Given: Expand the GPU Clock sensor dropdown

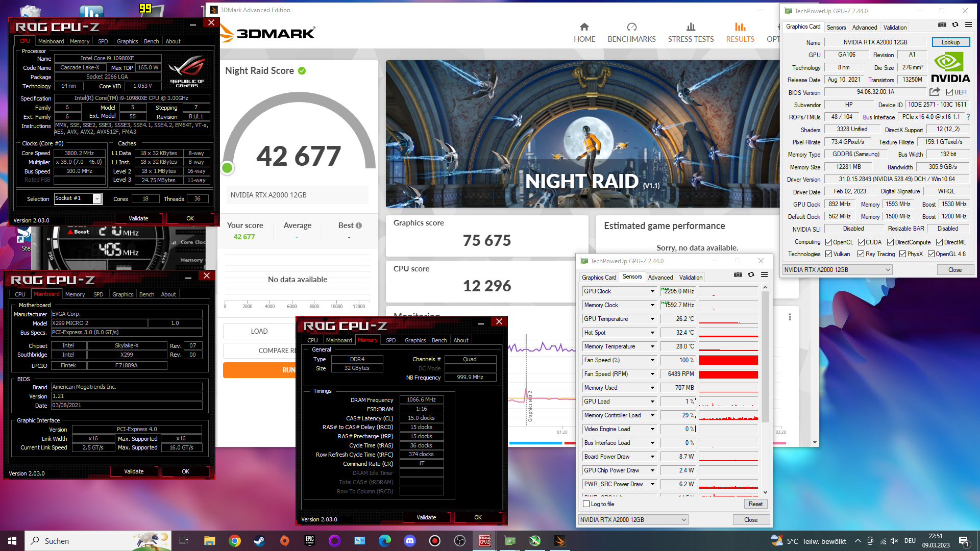Looking at the screenshot, I should [652, 291].
